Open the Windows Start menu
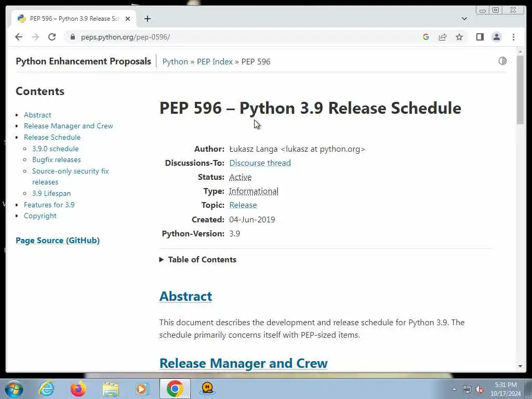This screenshot has width=532, height=399. tap(14, 389)
